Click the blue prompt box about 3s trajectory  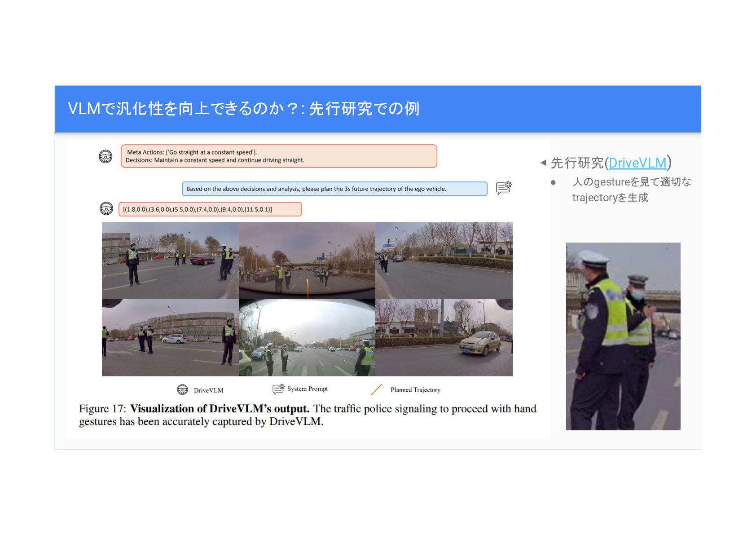click(x=334, y=189)
